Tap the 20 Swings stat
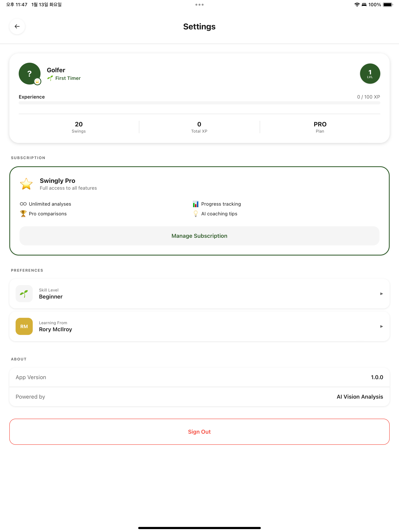Viewport: 399px width, 532px height. (79, 127)
